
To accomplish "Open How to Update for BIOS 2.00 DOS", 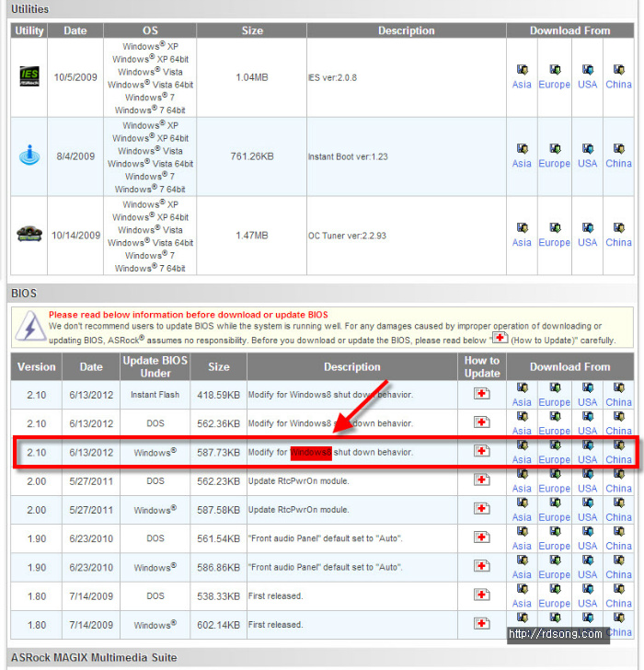I will (481, 480).
